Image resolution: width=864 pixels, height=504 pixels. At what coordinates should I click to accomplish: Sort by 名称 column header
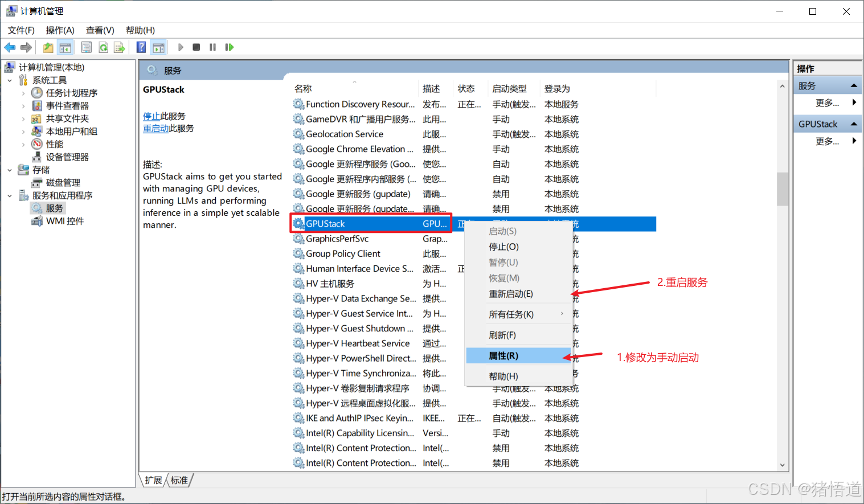click(354, 89)
